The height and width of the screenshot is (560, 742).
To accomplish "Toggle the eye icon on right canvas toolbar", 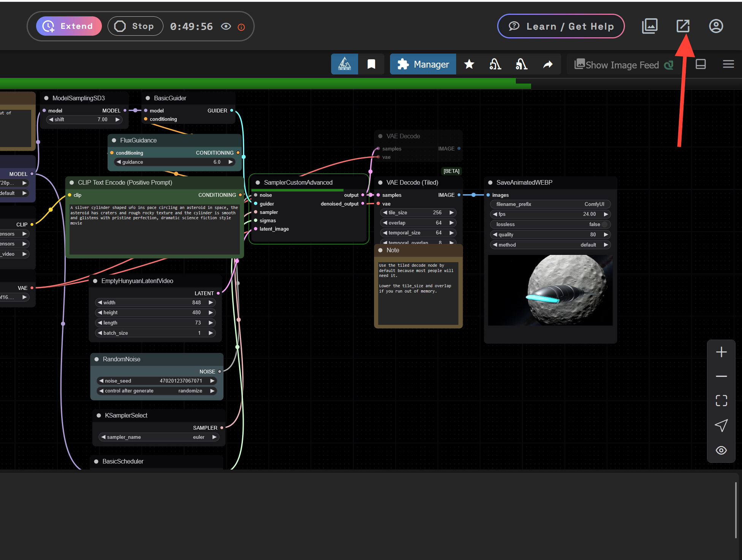I will click(x=721, y=450).
